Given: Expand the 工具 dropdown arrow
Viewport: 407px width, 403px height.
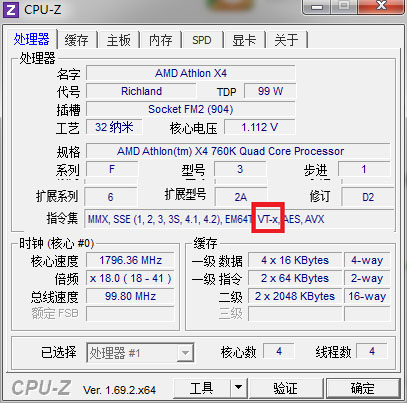Looking at the screenshot, I should [x=238, y=388].
